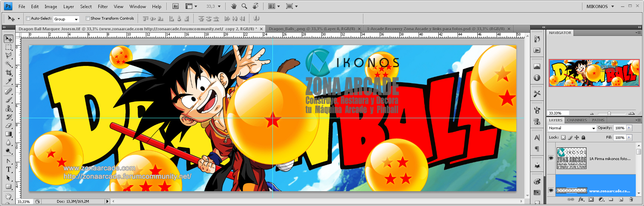Launch Adobe Bridge via Br icon

point(176,6)
